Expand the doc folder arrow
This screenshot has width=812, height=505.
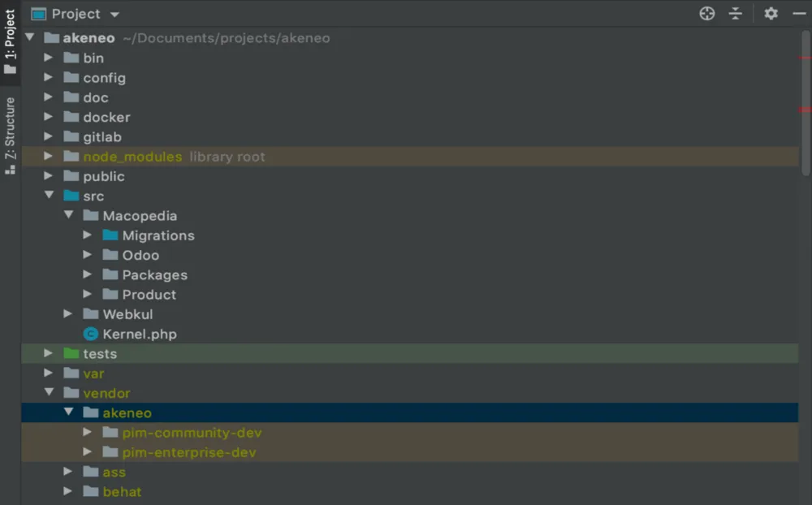(48, 97)
